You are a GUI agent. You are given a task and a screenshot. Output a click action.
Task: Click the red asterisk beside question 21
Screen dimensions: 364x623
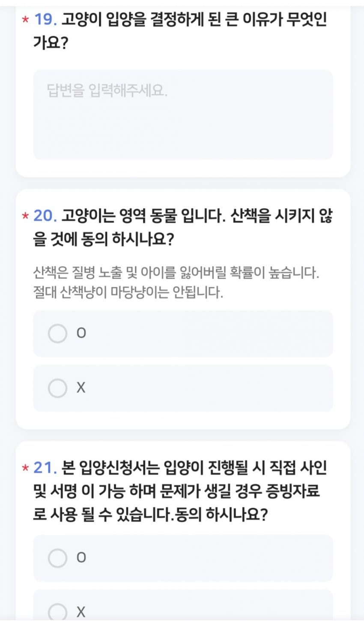(25, 468)
